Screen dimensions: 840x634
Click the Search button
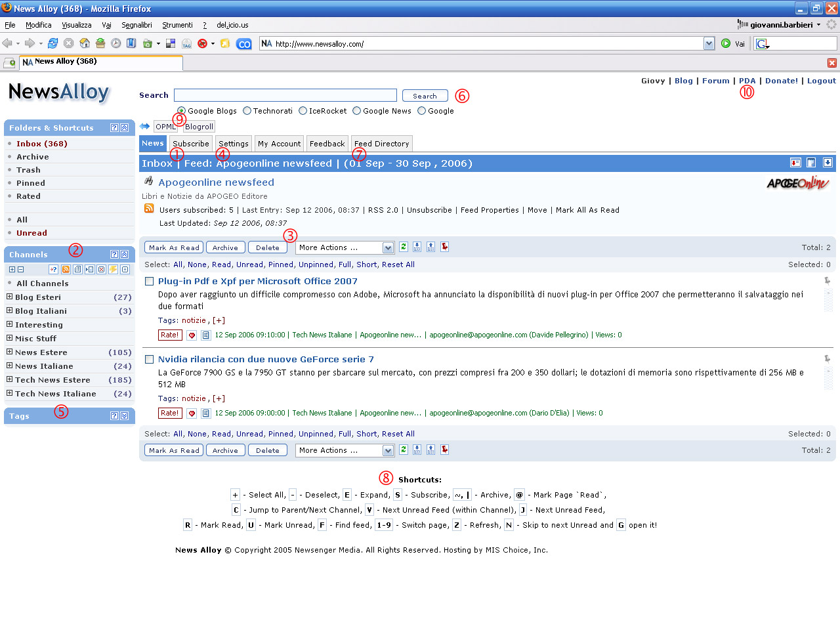coord(425,96)
